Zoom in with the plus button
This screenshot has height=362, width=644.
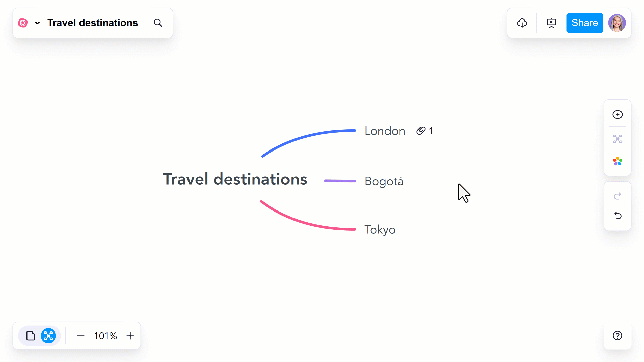(130, 336)
